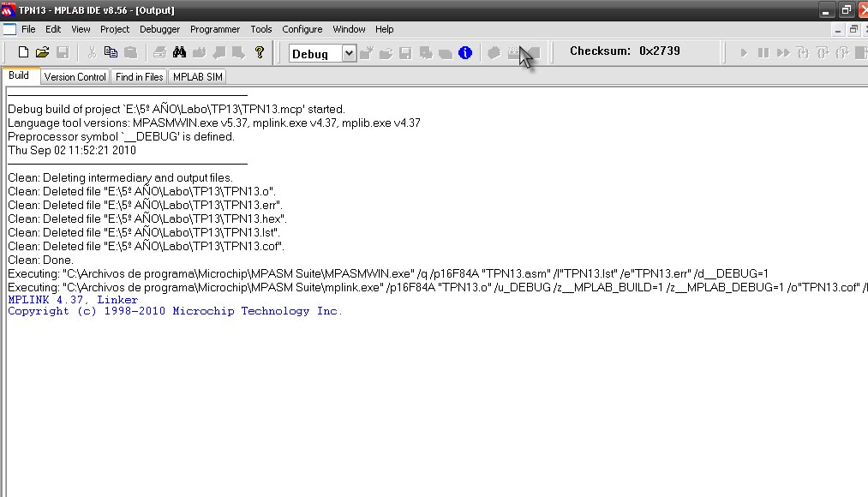Open Find with the binoculars icon
This screenshot has width=868, height=497.
pyautogui.click(x=179, y=52)
